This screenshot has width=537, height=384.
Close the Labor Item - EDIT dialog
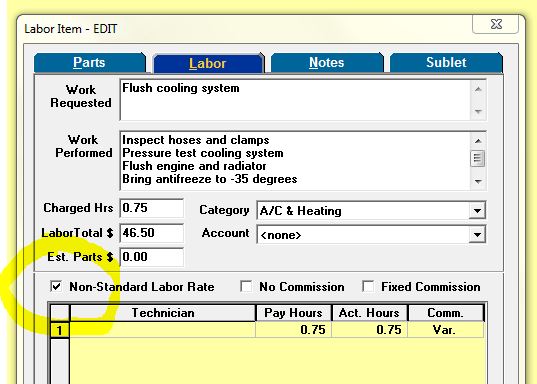click(496, 24)
